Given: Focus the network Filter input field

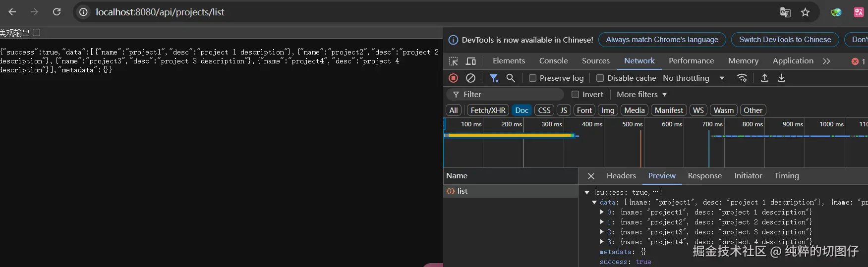Looking at the screenshot, I should pyautogui.click(x=505, y=95).
